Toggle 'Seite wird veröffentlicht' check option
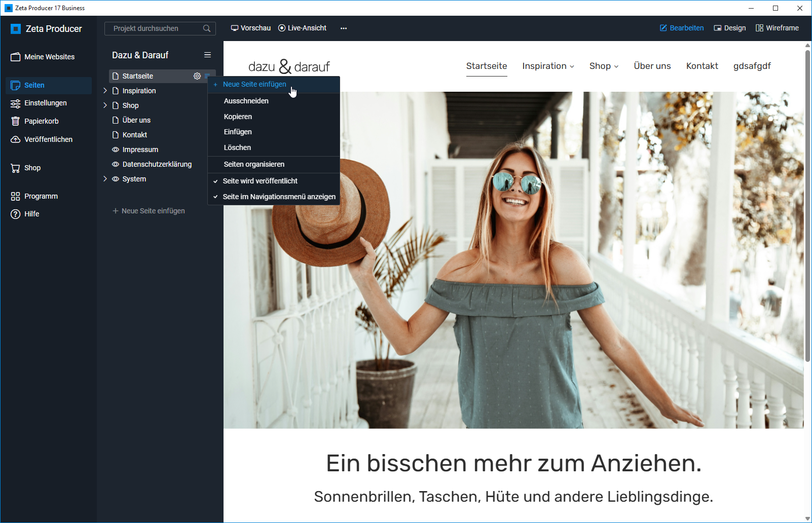 click(x=260, y=181)
